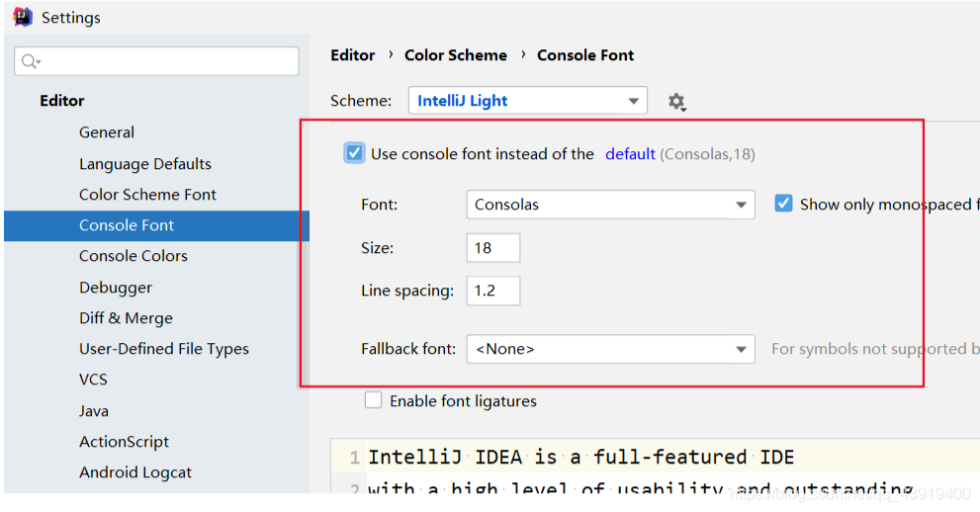Open the scheme gear options menu
Screen dimensions: 980x512
click(x=676, y=101)
